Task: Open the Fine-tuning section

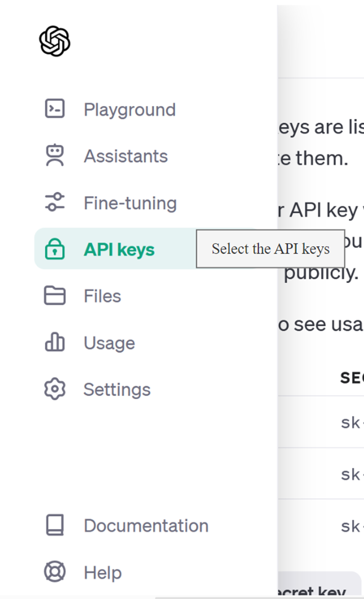Action: coord(130,203)
